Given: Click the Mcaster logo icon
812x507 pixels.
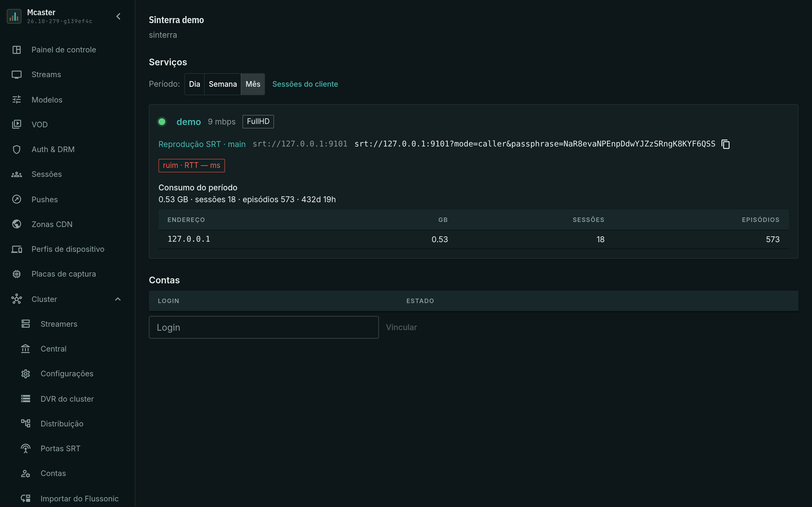Looking at the screenshot, I should pos(14,16).
